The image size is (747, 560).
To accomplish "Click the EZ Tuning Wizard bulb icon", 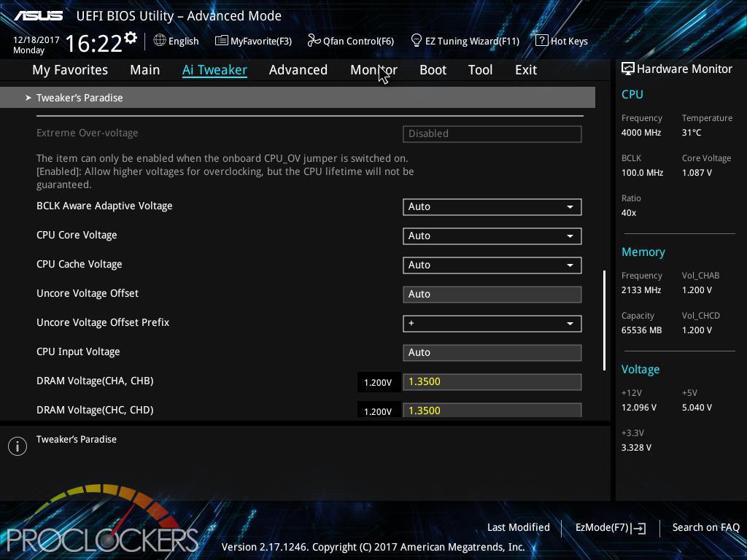I will click(417, 41).
